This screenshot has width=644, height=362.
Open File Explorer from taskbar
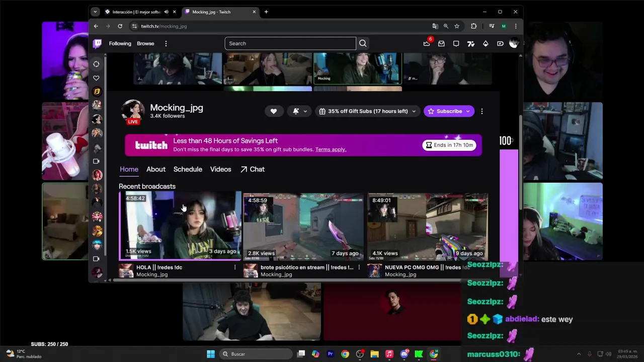pos(374,354)
